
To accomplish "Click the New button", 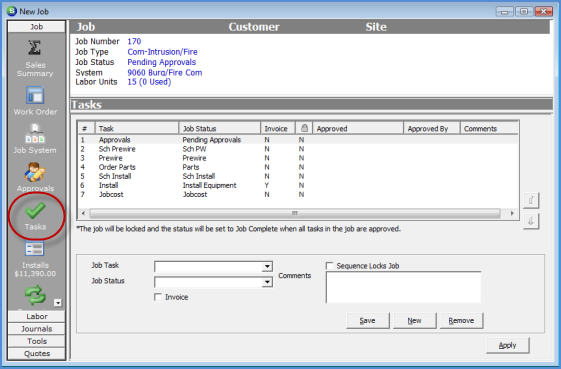I will (414, 320).
